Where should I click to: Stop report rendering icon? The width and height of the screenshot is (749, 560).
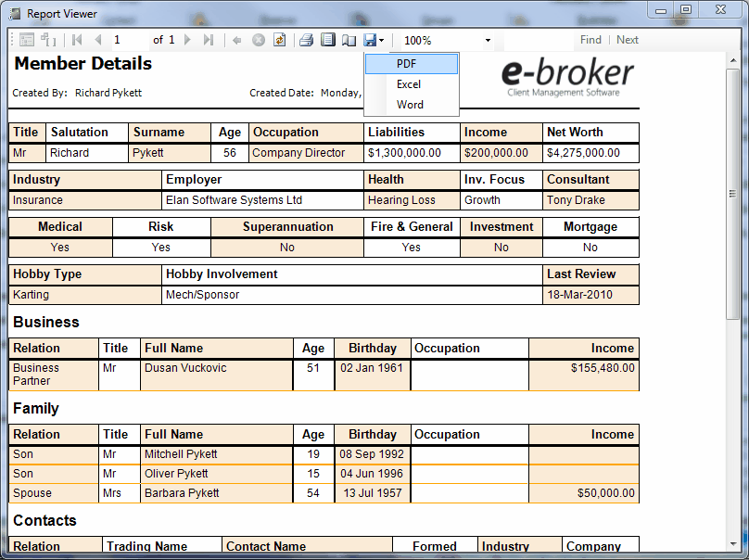pos(259,40)
